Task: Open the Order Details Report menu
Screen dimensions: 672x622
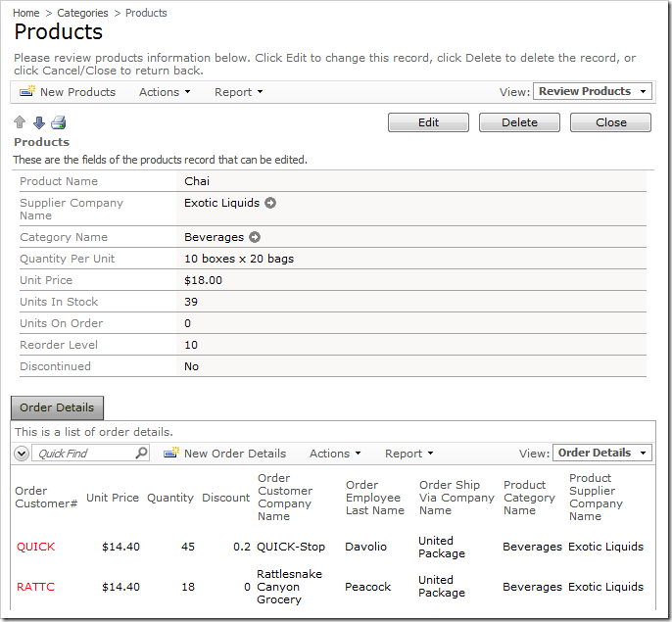Action: click(408, 454)
